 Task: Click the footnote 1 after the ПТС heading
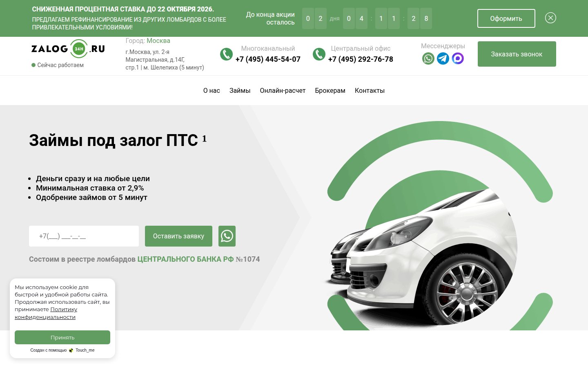(204, 139)
